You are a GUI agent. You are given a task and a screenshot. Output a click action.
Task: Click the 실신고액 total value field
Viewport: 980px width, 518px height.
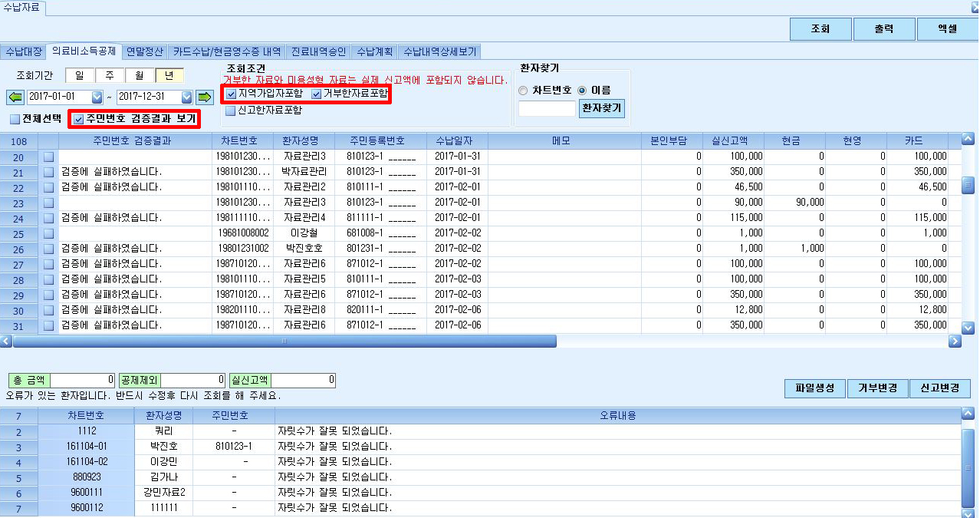pyautogui.click(x=304, y=380)
